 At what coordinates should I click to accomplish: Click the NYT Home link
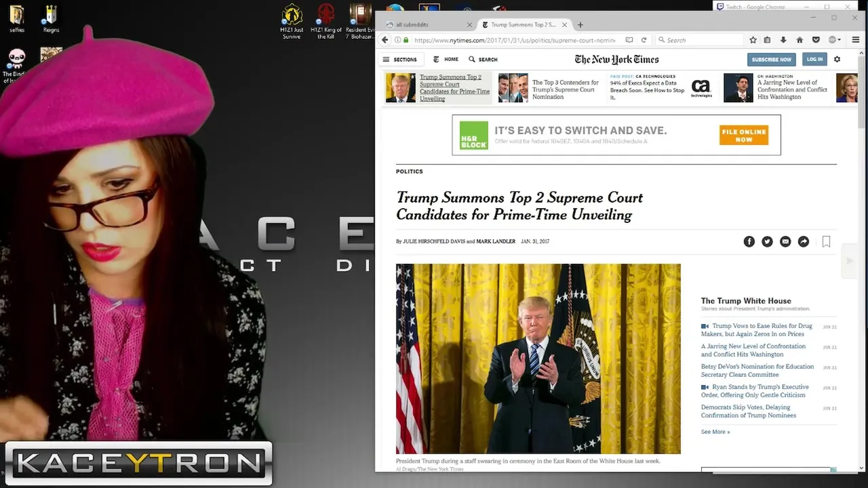(x=446, y=59)
